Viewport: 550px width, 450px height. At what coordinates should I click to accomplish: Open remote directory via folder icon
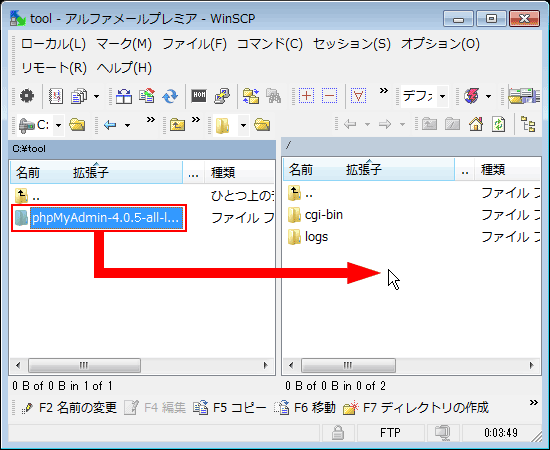[x=262, y=125]
